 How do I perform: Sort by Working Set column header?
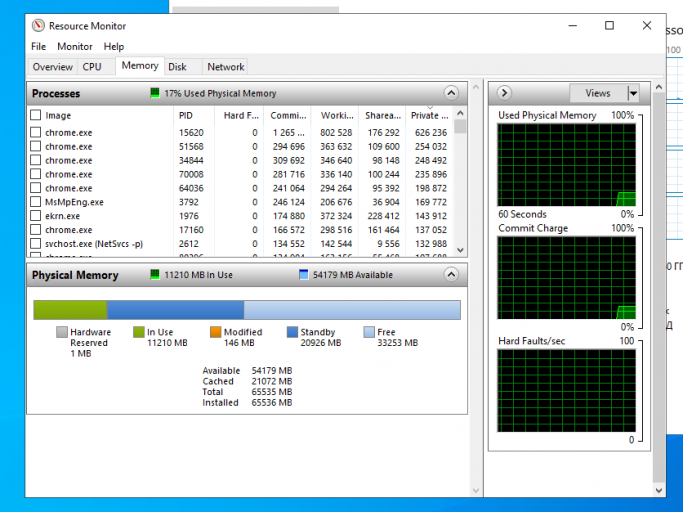coord(335,115)
